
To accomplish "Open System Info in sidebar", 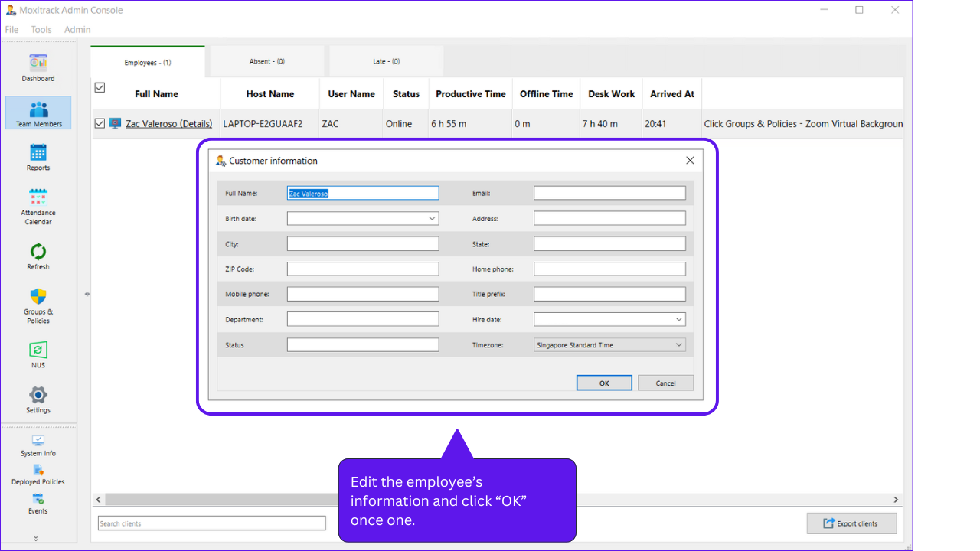I will (x=38, y=441).
